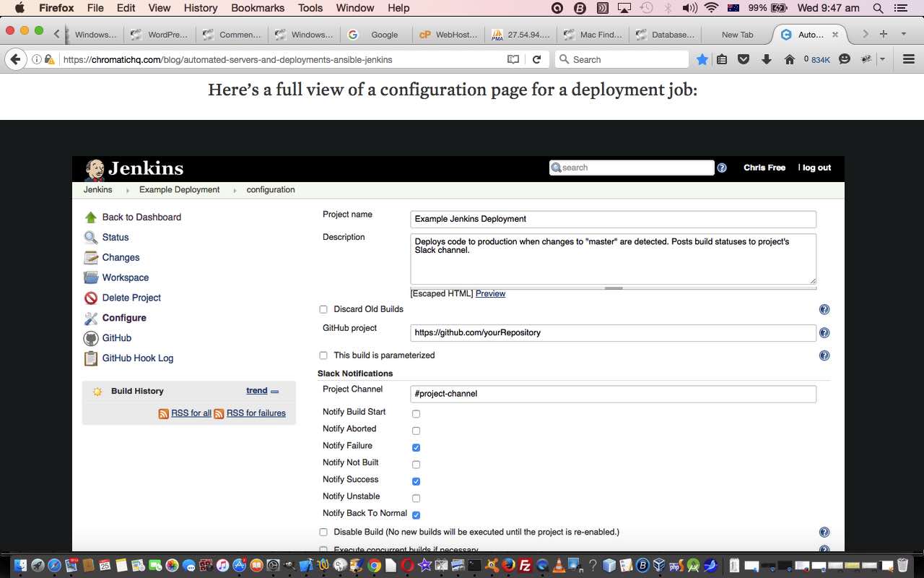This screenshot has width=924, height=578.
Task: Disable the Notify Success checkbox
Action: [x=416, y=482]
